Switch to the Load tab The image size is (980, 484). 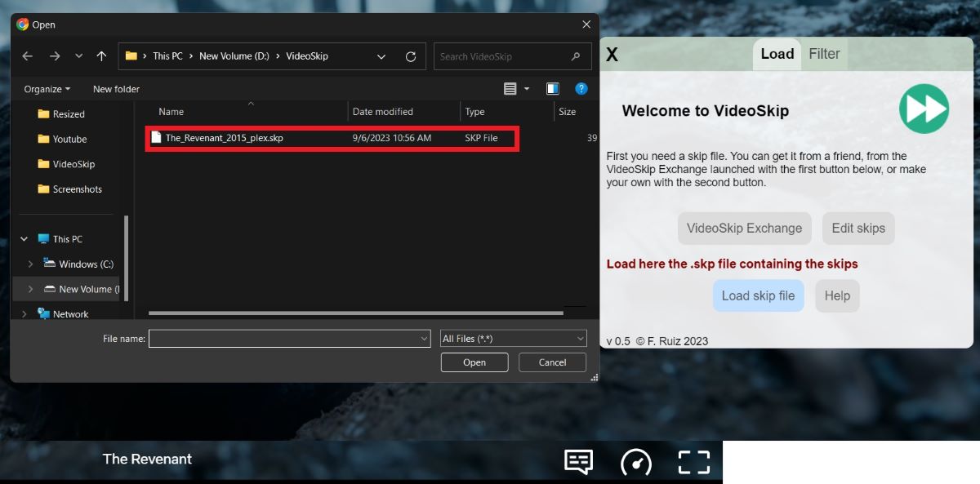[x=777, y=54]
